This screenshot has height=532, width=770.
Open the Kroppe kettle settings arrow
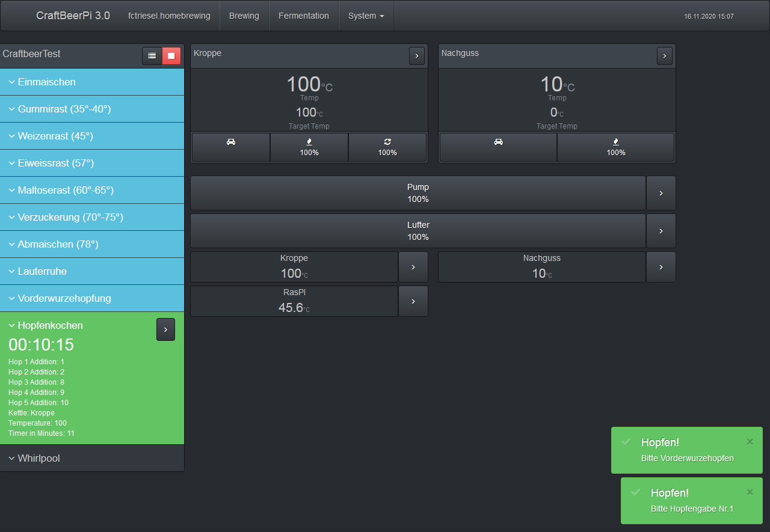tap(417, 56)
